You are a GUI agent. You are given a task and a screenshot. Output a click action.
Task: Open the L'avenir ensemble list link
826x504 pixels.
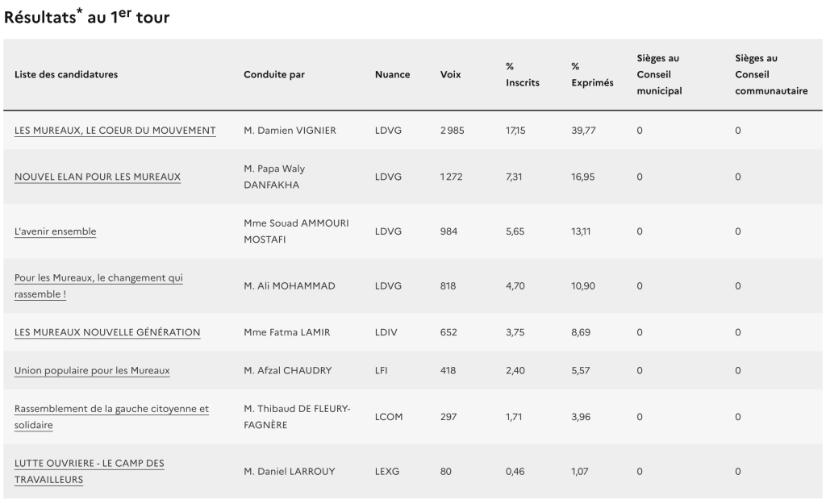(x=55, y=231)
